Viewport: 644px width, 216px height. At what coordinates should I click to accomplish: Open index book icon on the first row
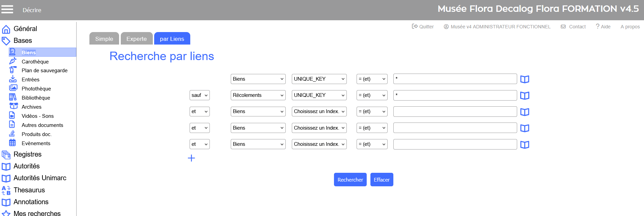click(524, 79)
